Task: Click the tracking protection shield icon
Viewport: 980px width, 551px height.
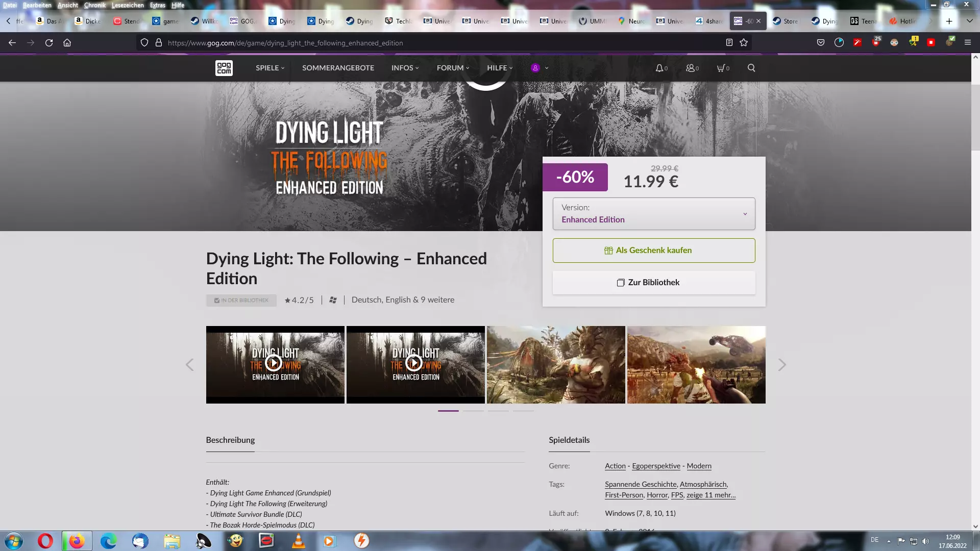Action: (x=144, y=43)
